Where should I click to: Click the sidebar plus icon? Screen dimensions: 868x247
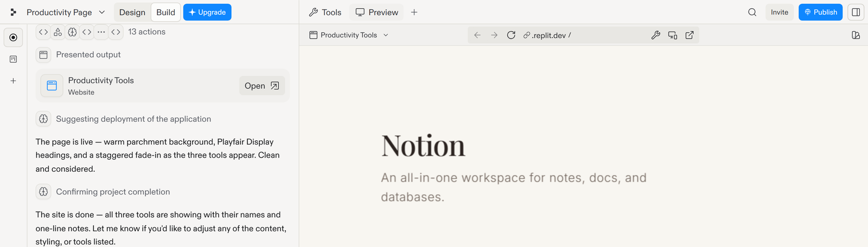(x=14, y=81)
